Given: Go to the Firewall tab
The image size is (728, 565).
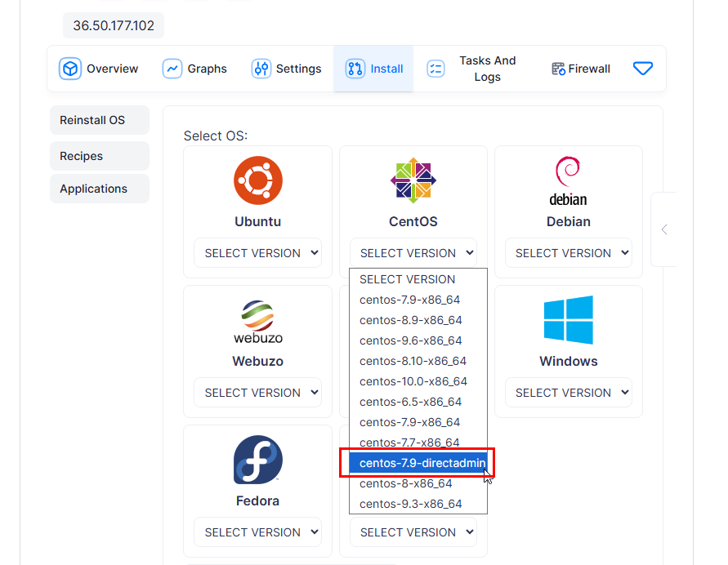Looking at the screenshot, I should [x=580, y=69].
